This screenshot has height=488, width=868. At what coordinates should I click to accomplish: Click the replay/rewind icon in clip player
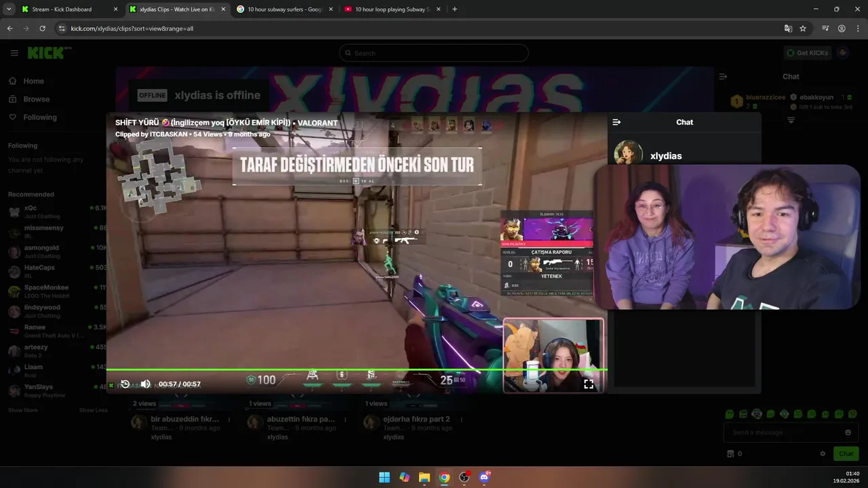125,384
